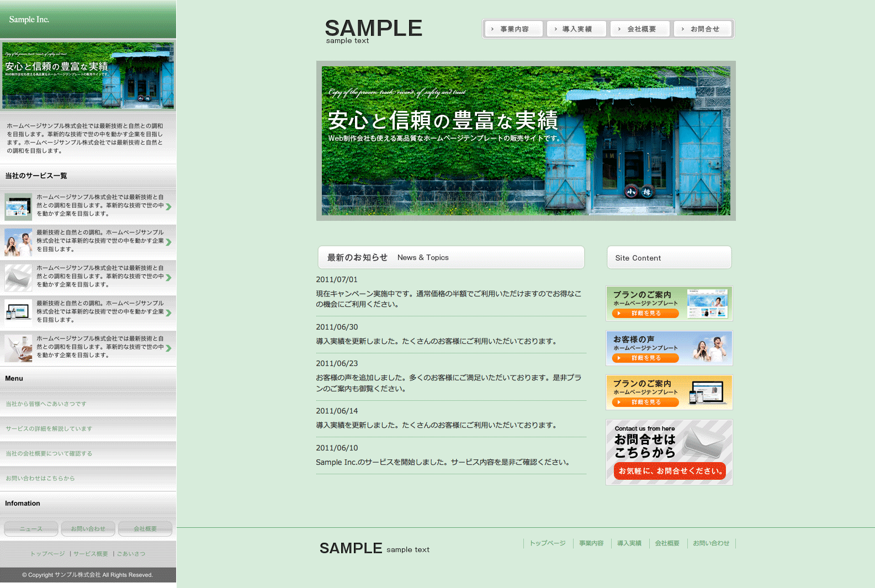Click the laptop and phone service icon
The height and width of the screenshot is (588, 875).
point(18,312)
